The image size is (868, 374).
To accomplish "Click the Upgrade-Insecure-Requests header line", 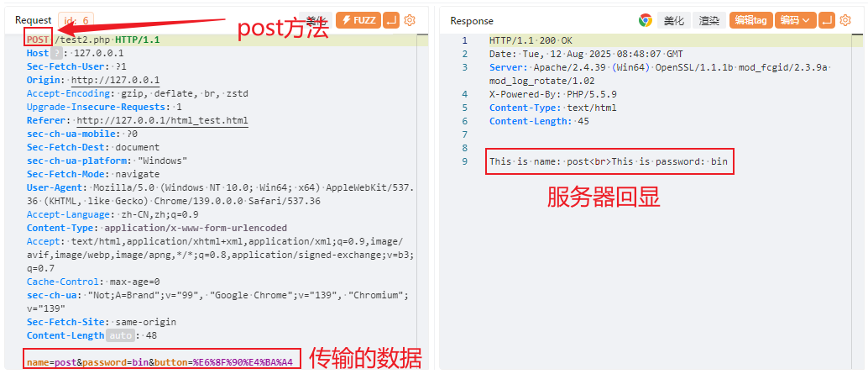I will (x=104, y=107).
